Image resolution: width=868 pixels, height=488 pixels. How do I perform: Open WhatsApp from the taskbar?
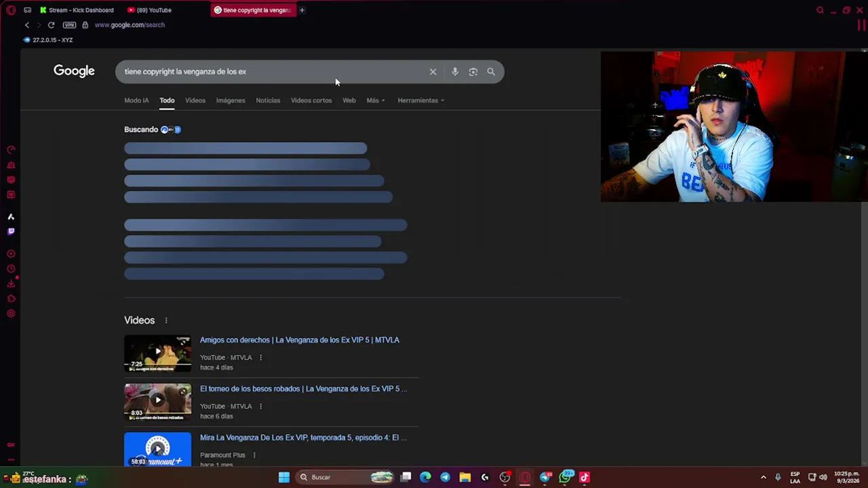pos(565,477)
